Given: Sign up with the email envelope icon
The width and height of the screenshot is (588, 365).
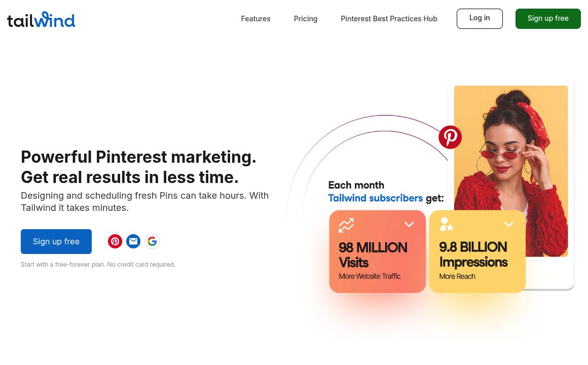Looking at the screenshot, I should click(133, 241).
